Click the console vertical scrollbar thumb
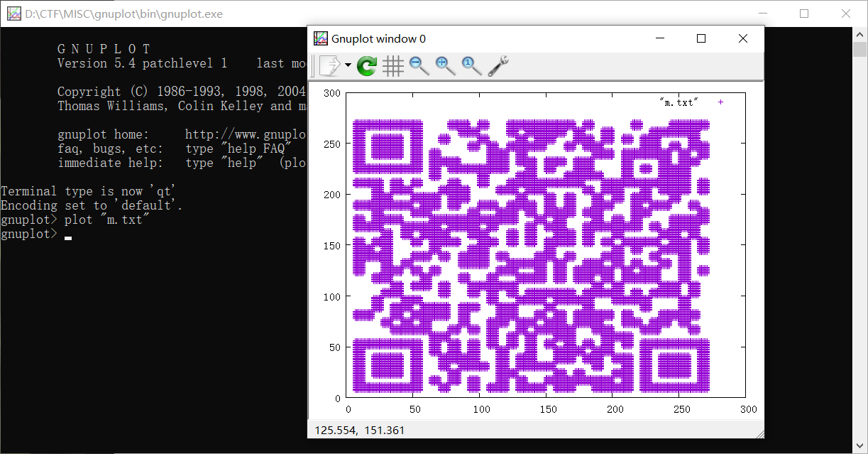This screenshot has width=868, height=454. pos(860,49)
